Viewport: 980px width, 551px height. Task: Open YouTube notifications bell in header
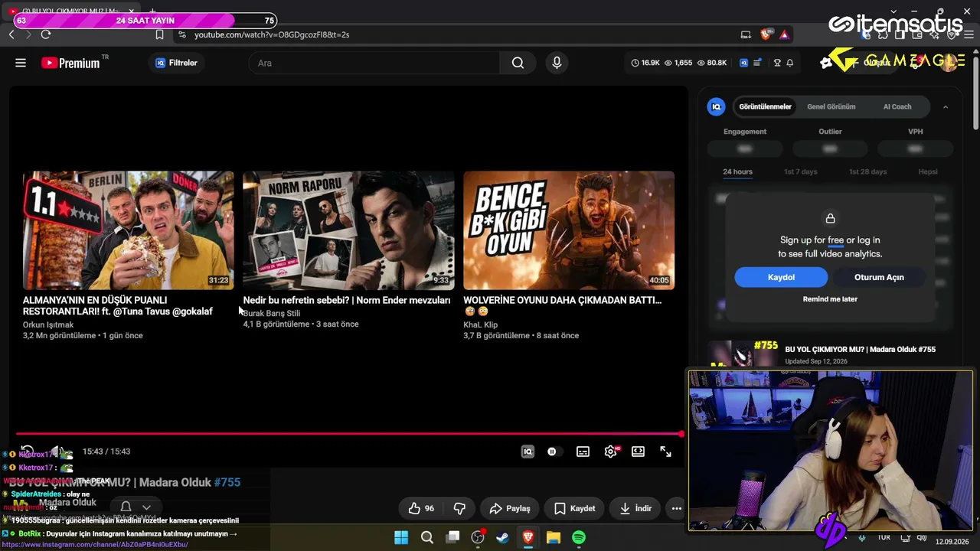(790, 63)
